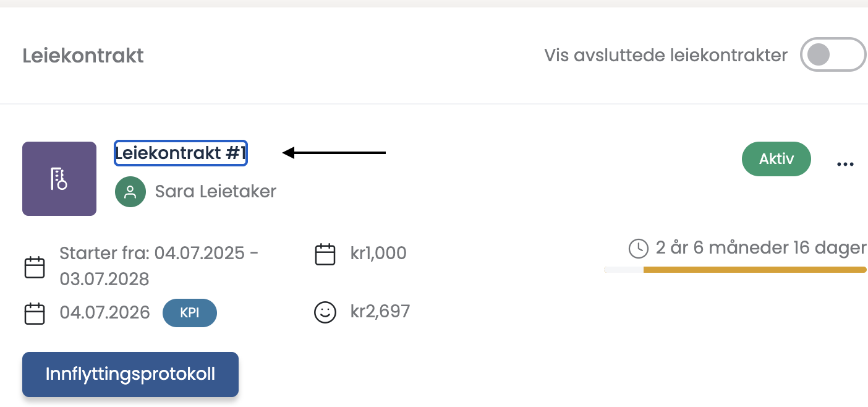Image resolution: width=868 pixels, height=407 pixels.
Task: Click the Leiekontrakt section heading
Action: point(83,56)
